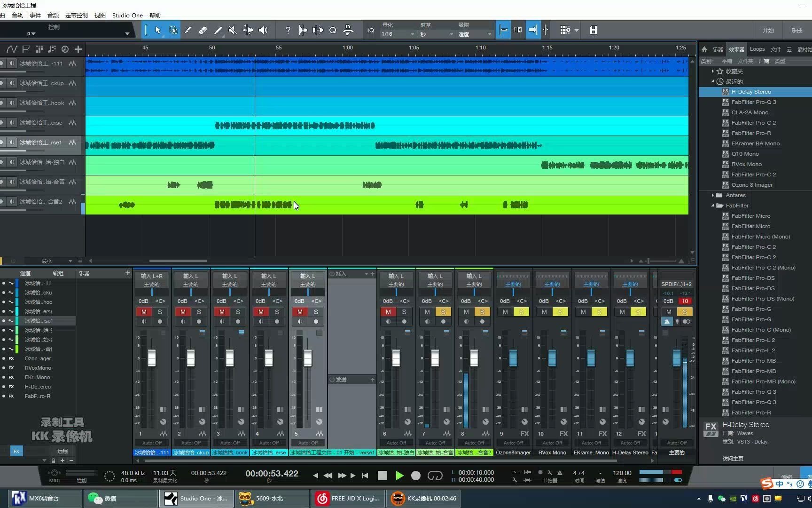Toggle Solo on the main output channel
Viewport: 812px width, 508px height.
coord(685,312)
